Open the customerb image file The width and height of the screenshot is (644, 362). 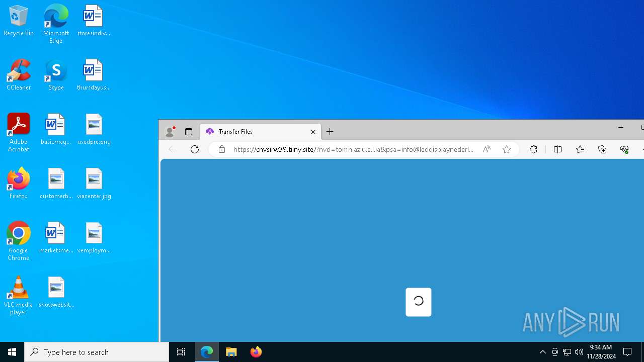click(56, 184)
